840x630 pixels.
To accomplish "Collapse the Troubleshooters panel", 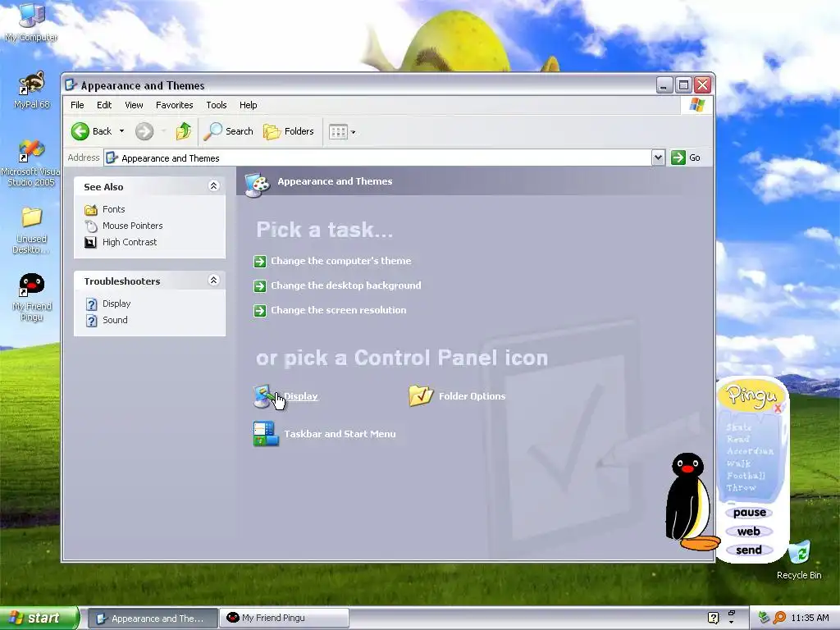I will (x=213, y=281).
